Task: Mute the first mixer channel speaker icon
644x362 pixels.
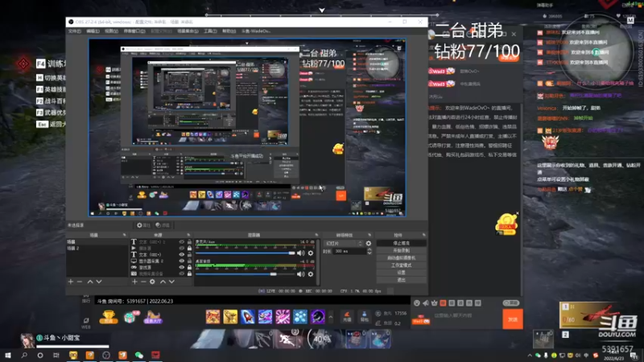Action: (x=301, y=253)
